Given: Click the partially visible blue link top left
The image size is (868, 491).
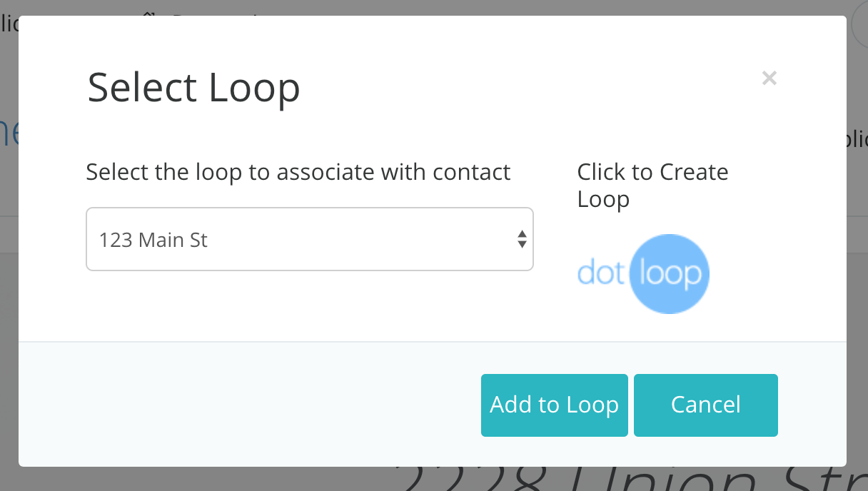Looking at the screenshot, I should click(7, 132).
